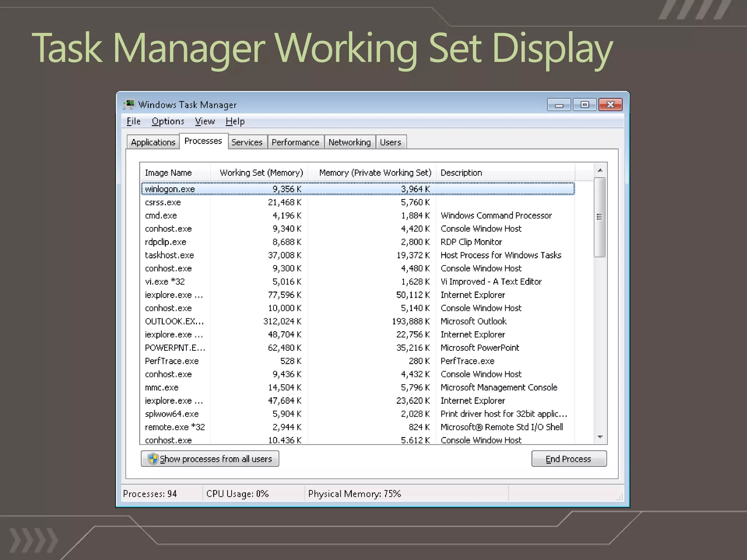Click Microsoft Outlook description
747x560 pixels.
click(473, 321)
